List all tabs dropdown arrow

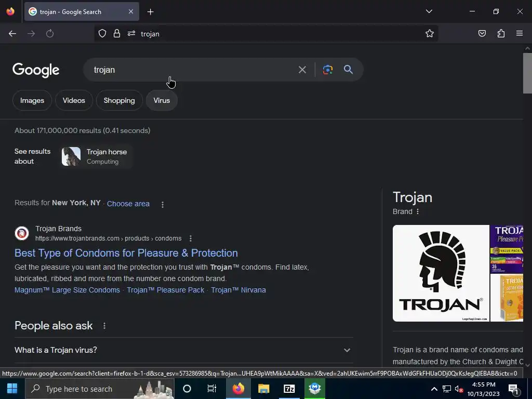429,11
